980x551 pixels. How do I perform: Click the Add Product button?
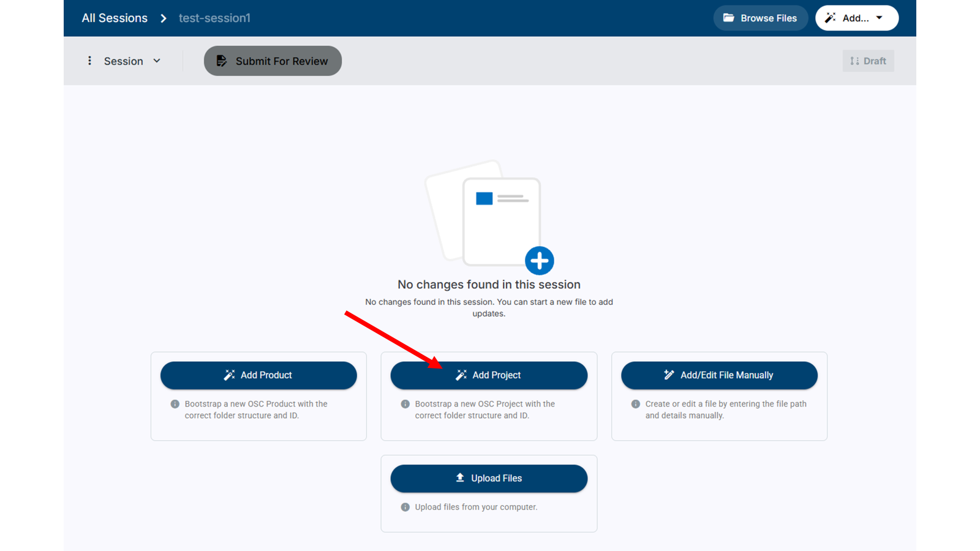tap(258, 375)
